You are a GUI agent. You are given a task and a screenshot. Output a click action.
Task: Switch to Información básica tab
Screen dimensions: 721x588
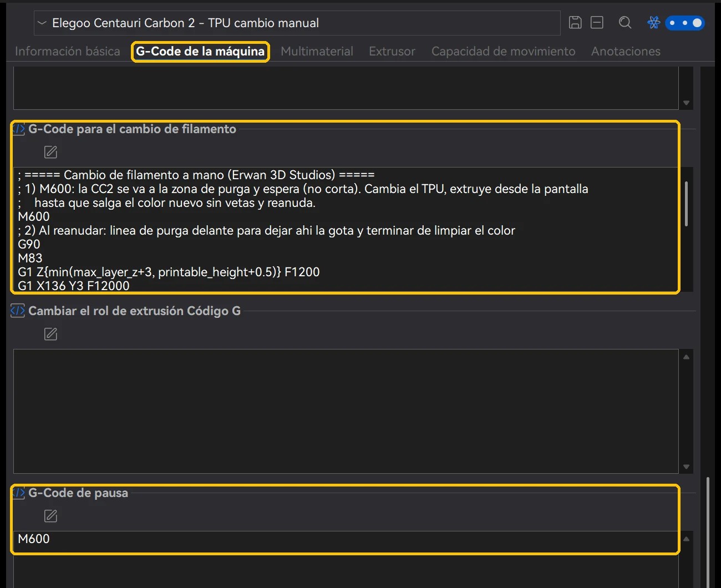pos(68,52)
